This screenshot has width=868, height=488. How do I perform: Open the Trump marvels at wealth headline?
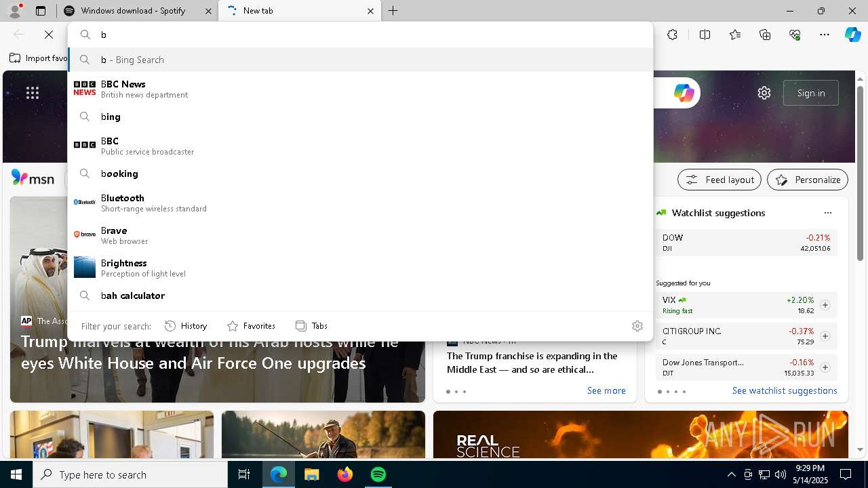point(210,352)
